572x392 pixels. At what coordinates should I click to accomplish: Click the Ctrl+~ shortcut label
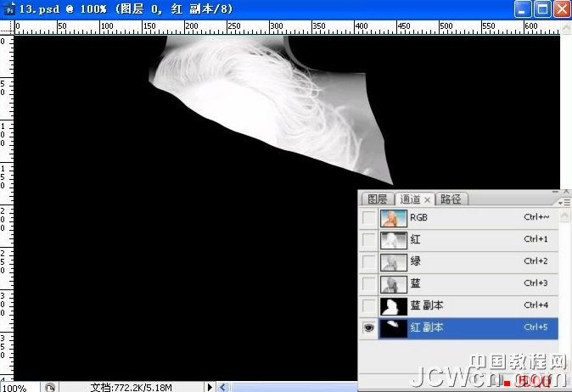pos(536,217)
